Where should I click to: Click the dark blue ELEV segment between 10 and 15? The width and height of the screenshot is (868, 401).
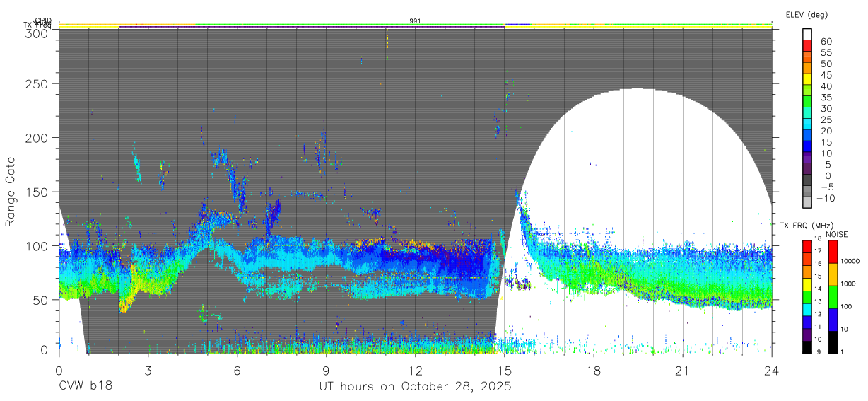coord(807,146)
